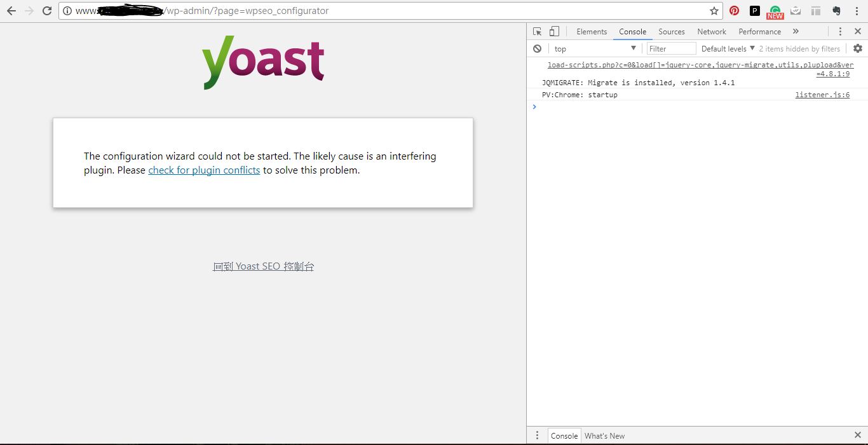Show more DevTools tabs

796,31
